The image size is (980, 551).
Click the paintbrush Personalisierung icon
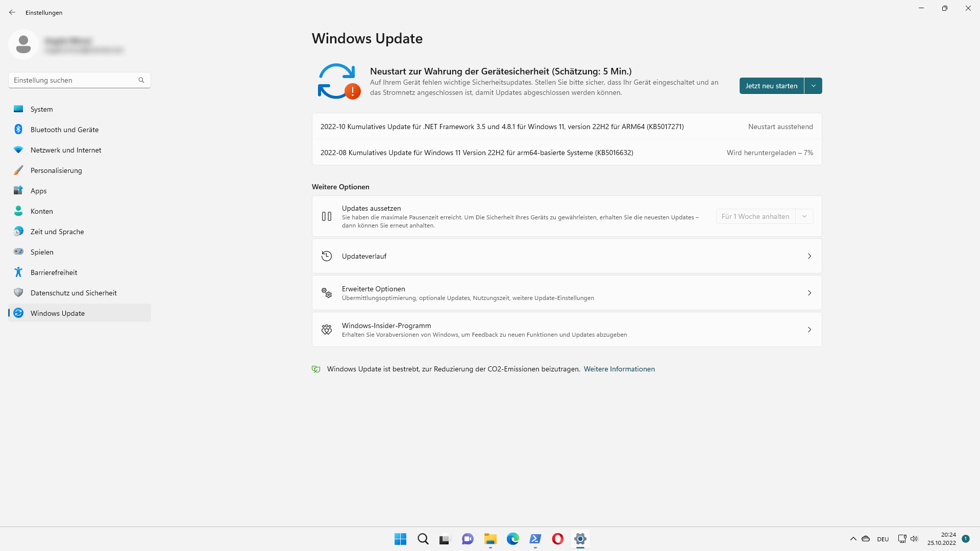pyautogui.click(x=18, y=170)
